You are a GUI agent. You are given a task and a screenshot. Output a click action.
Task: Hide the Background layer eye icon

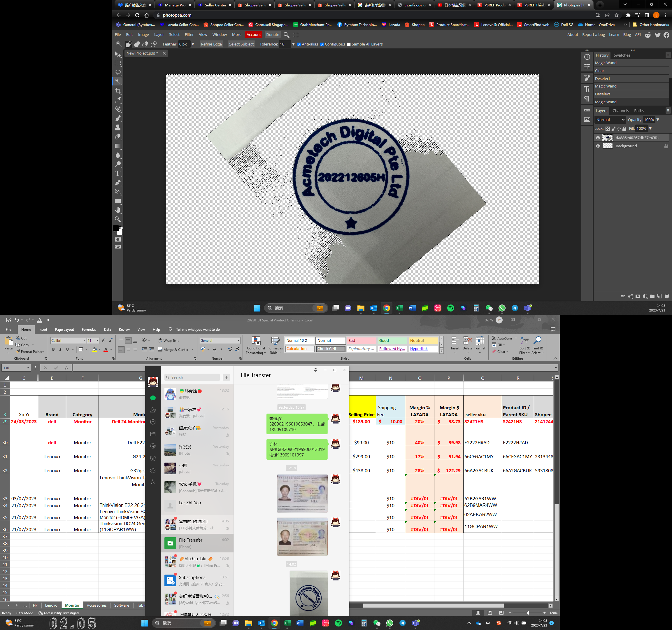click(x=598, y=146)
